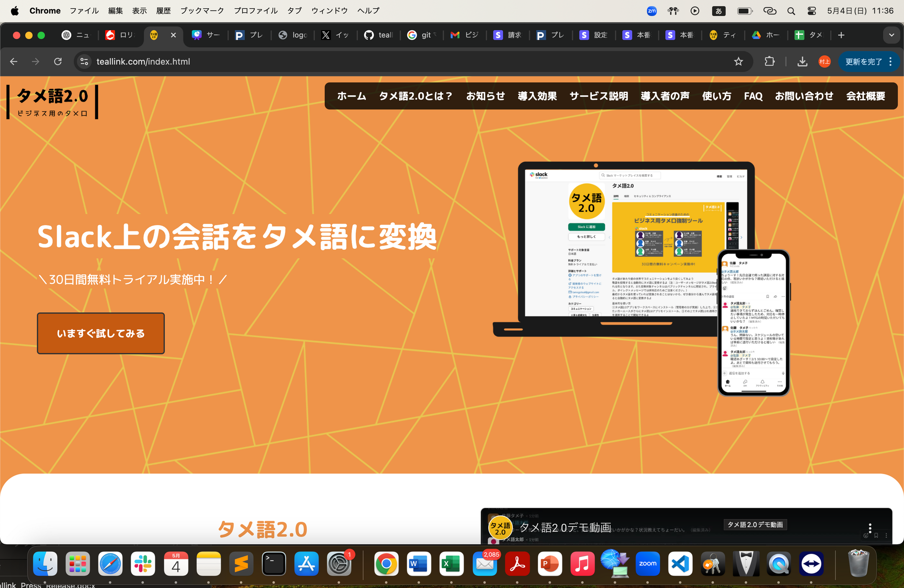The image size is (904, 588).
Task: Open the Chrome downloads icon
Action: [x=802, y=62]
